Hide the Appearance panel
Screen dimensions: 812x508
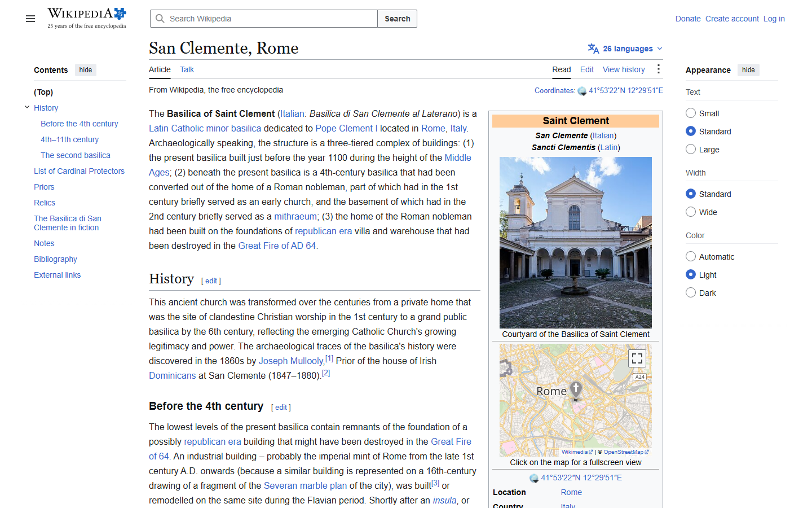748,70
